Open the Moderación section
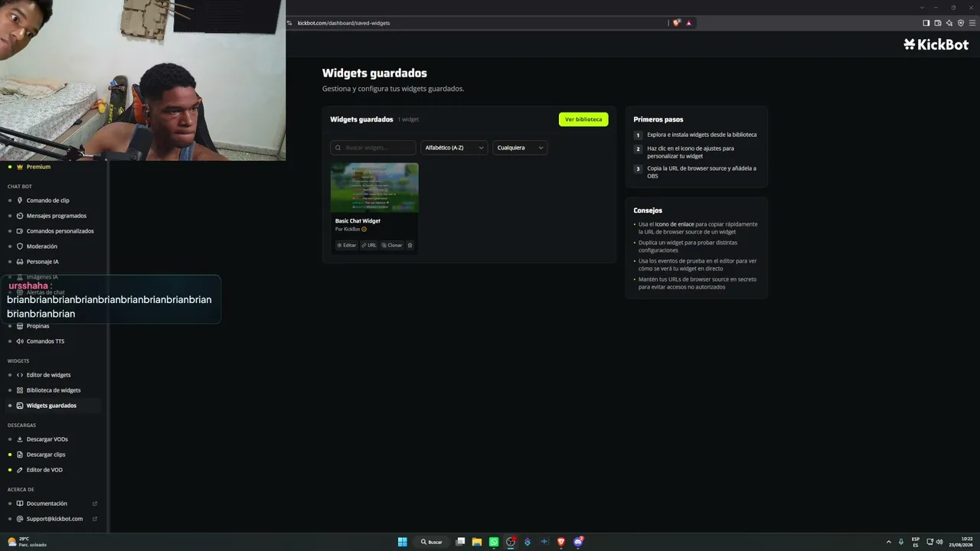980x551 pixels. click(x=52, y=246)
